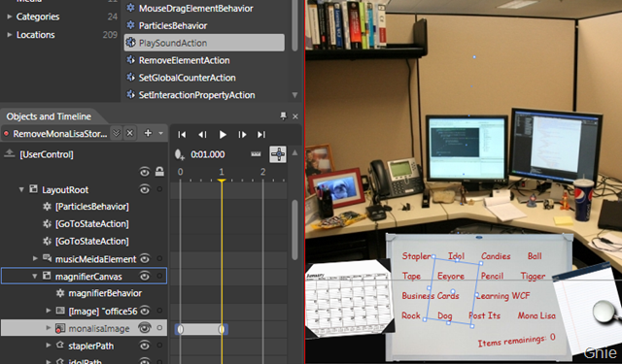This screenshot has height=364, width=622.
Task: Collapse the LayoutRoot tree node
Action: pyautogui.click(x=21, y=189)
